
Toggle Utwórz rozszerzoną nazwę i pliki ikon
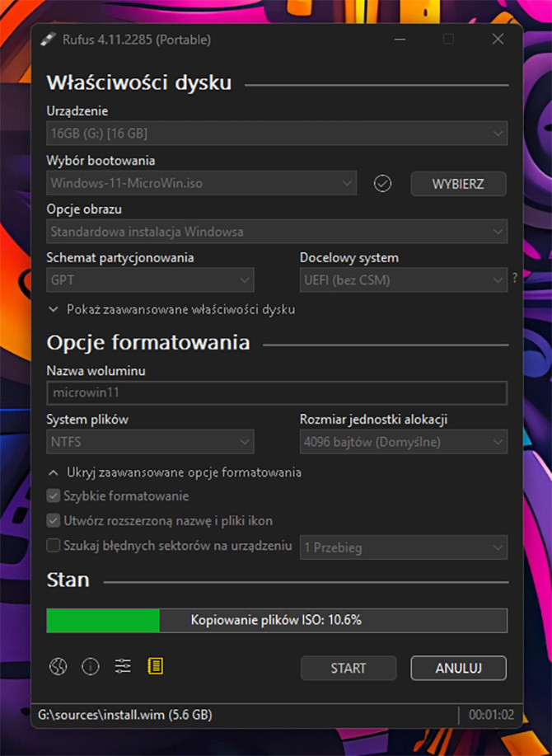coord(53,521)
